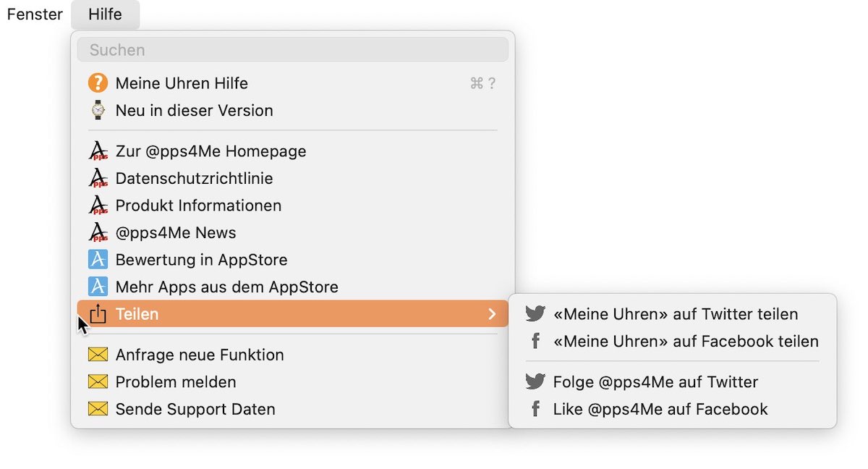The height and width of the screenshot is (469, 868).
Task: Click the Facebook icon beside Like @pps4Me
Action: pos(535,409)
